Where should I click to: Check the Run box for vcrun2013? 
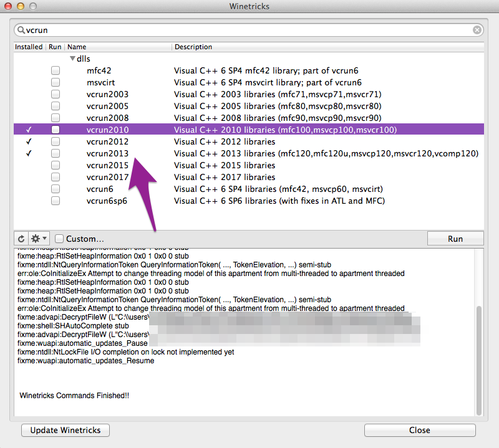[x=56, y=153]
